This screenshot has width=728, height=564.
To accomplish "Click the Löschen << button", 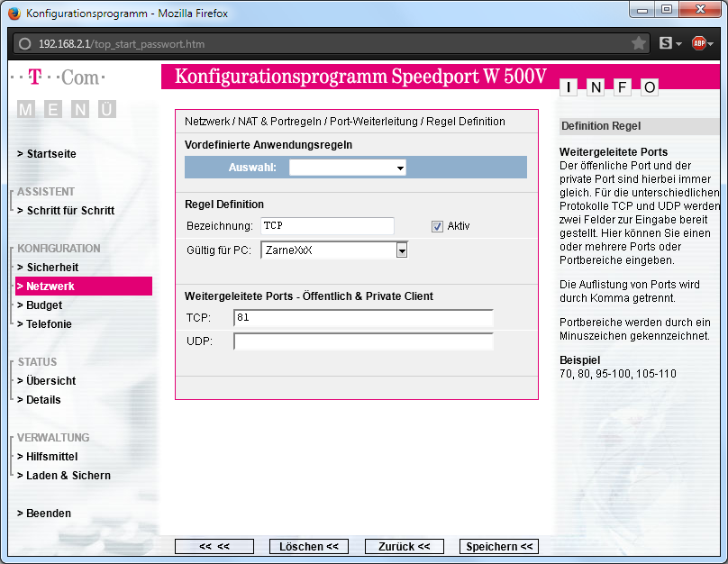I will [309, 546].
